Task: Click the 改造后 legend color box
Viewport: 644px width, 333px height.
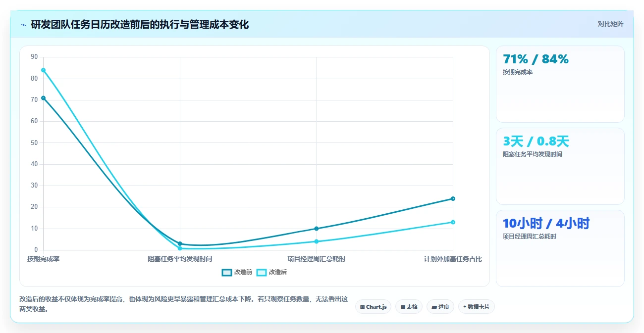Action: point(262,272)
